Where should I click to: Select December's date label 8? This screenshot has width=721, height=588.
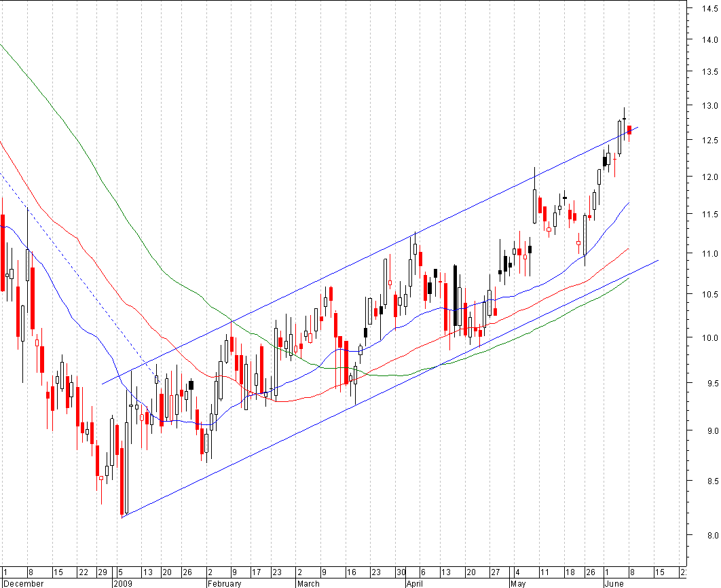31,572
